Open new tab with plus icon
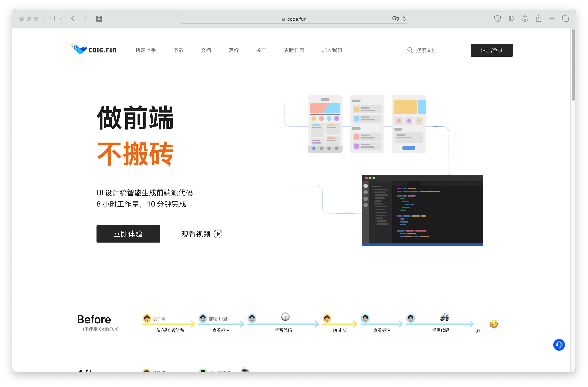 552,19
